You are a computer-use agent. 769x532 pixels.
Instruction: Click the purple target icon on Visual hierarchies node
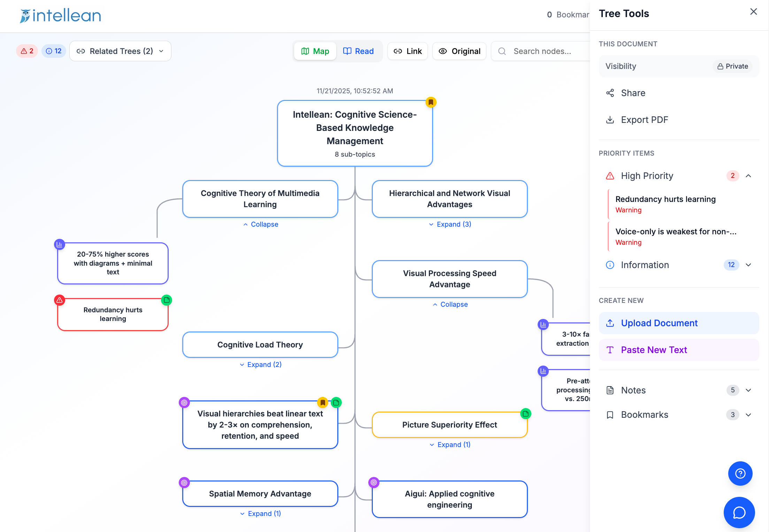(x=184, y=402)
